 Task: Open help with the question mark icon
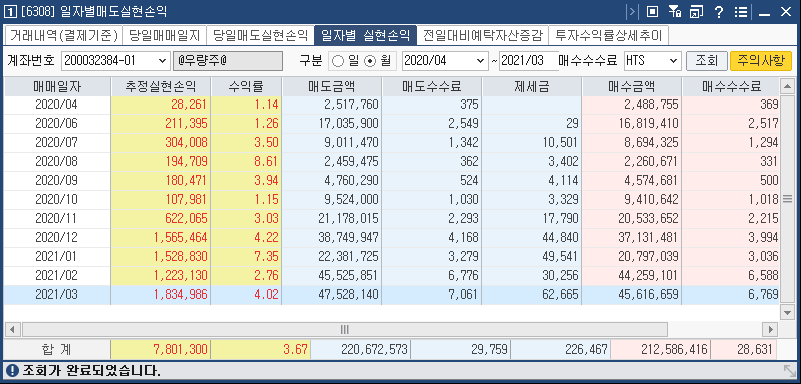[718, 12]
